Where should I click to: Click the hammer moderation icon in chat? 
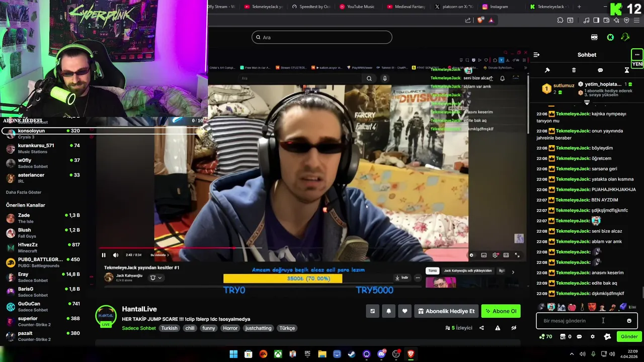click(547, 70)
